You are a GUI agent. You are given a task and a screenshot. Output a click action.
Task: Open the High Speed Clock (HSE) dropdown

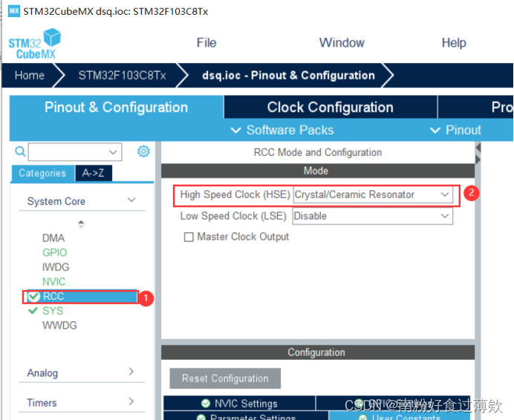click(x=373, y=194)
